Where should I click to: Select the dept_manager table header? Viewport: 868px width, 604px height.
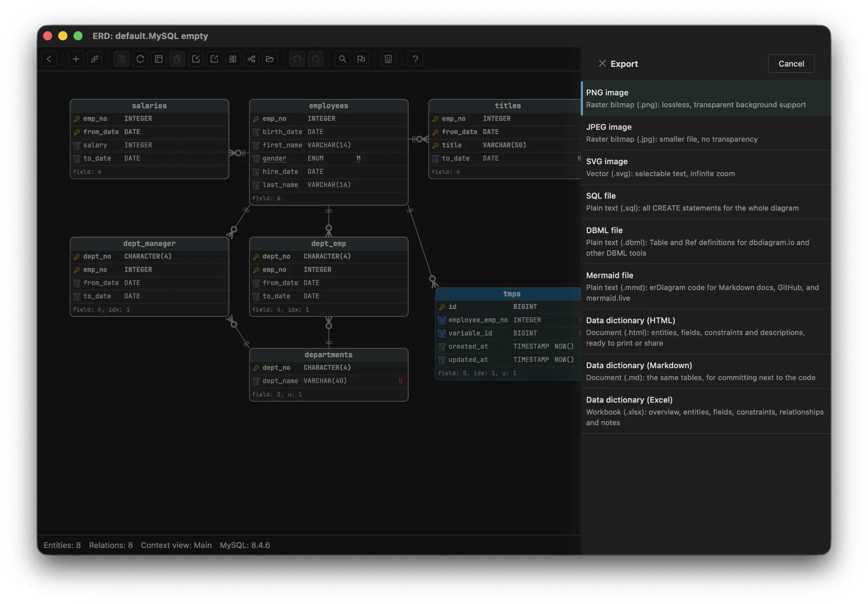coord(149,243)
